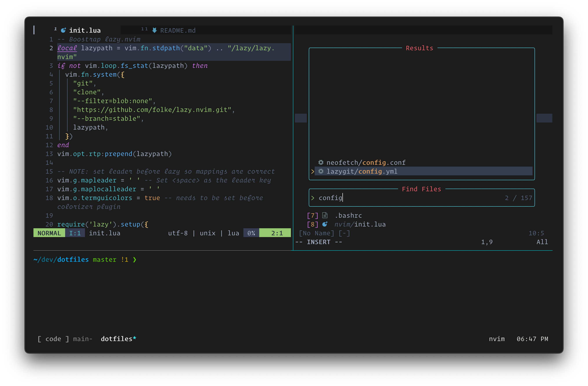Open recent file [8] nvim/init.lua
The width and height of the screenshot is (588, 386).
[346, 224]
